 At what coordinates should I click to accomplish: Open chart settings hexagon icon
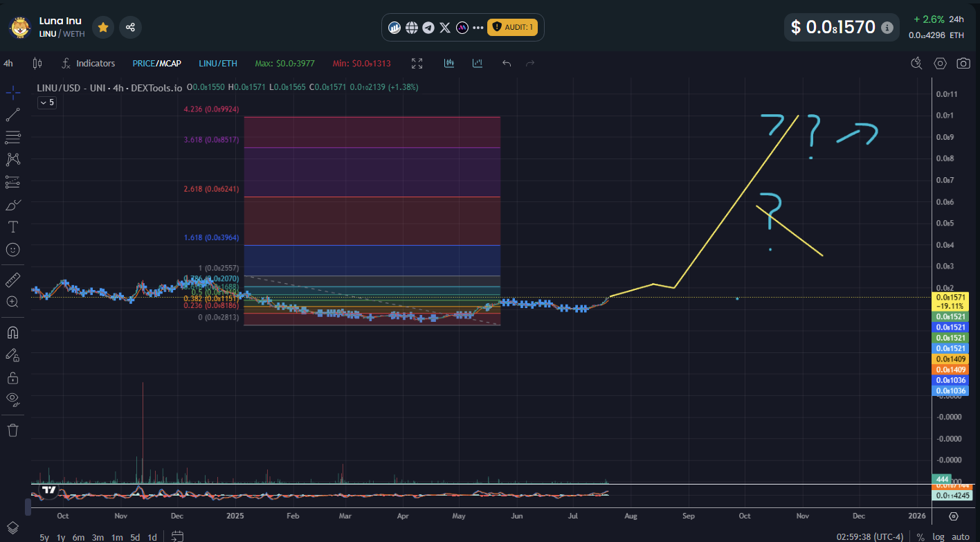[940, 63]
